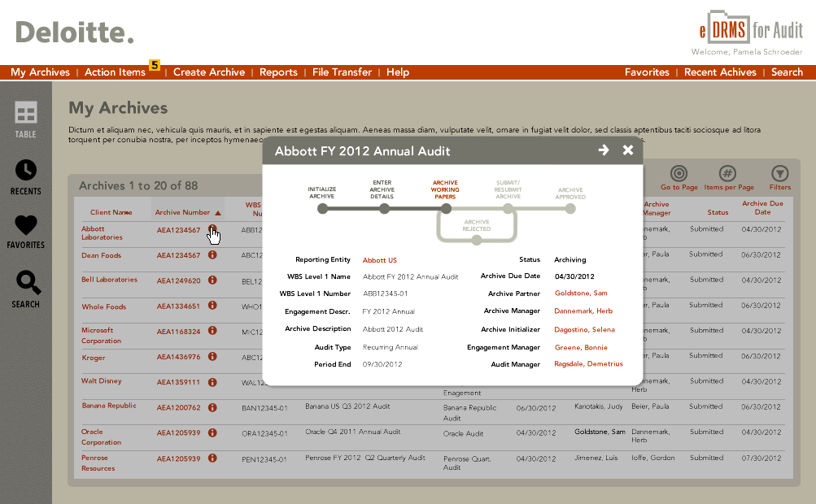Viewport: 816px width, 504px height.
Task: Open Microsoft Corporation client link
Action: click(101, 336)
